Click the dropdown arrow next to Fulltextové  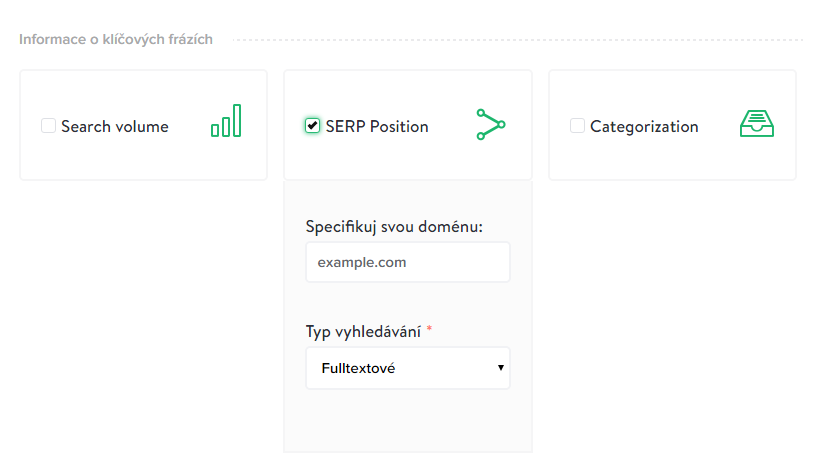501,368
